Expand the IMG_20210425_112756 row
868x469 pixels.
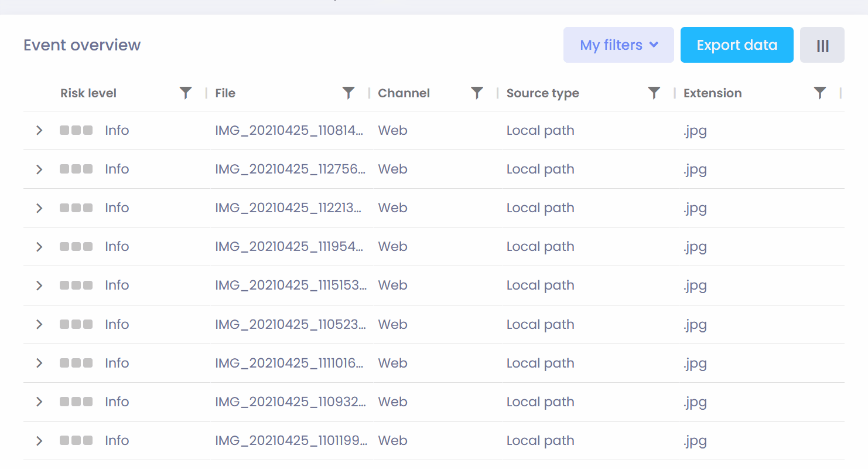39,169
